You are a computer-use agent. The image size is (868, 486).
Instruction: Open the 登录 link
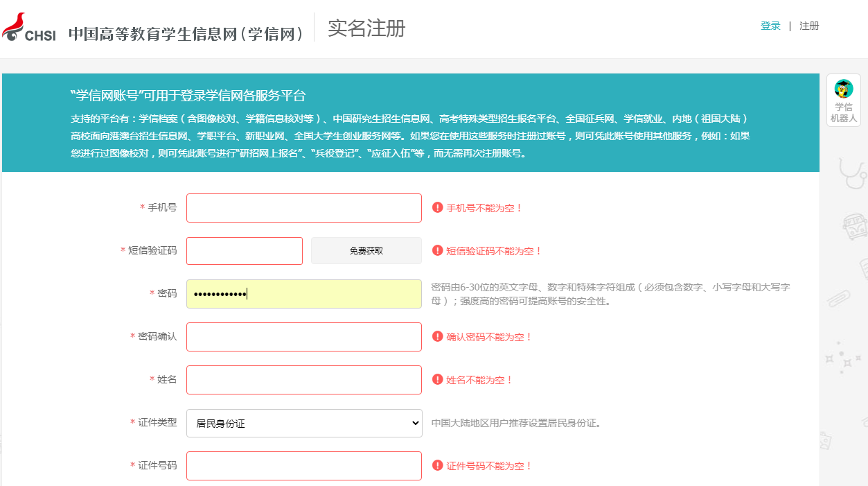tap(770, 26)
